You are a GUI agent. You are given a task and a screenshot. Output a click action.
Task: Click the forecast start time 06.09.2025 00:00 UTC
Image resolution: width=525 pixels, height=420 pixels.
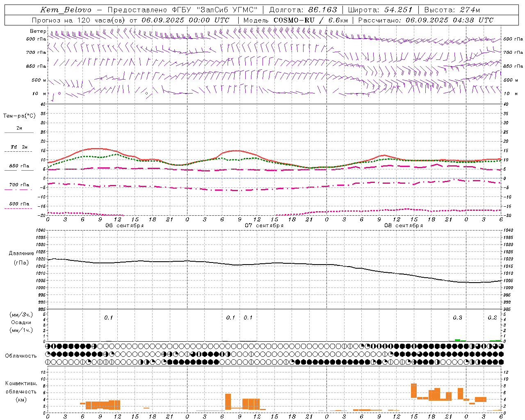point(185,20)
